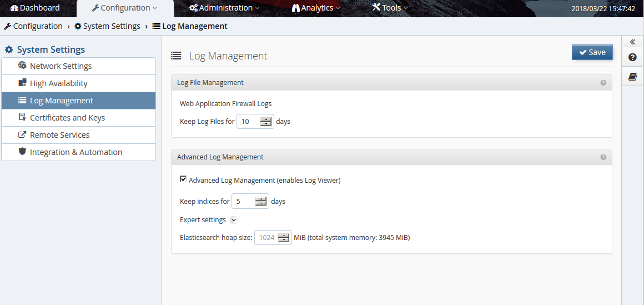This screenshot has width=644, height=305.
Task: Click the Network Settings globe icon
Action: pos(22,66)
